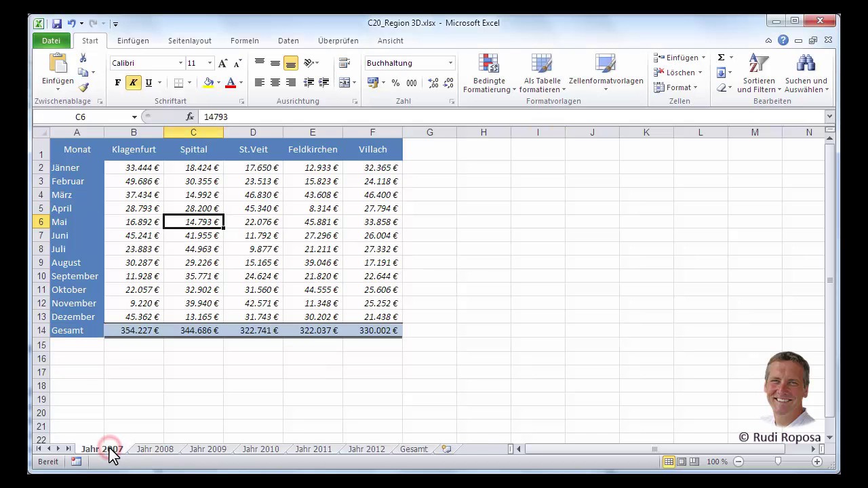Image resolution: width=868 pixels, height=488 pixels.
Task: Click the zoom out minus button
Action: pos(738,462)
